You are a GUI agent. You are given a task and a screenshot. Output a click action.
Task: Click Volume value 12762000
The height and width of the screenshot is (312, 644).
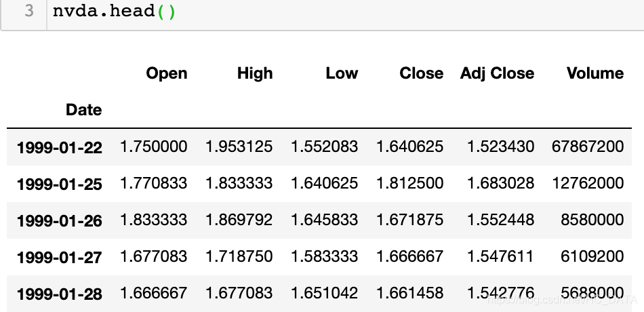[x=588, y=183]
